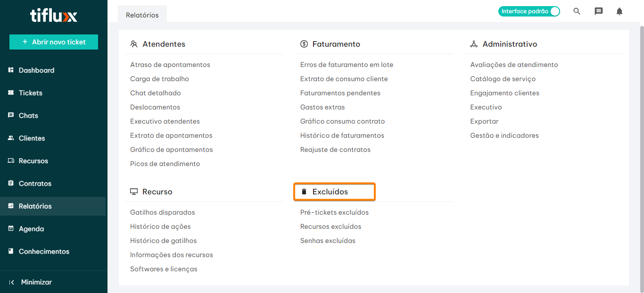Image resolution: width=644 pixels, height=293 pixels.
Task: Open Pré-tickets excluídos report
Action: [334, 212]
